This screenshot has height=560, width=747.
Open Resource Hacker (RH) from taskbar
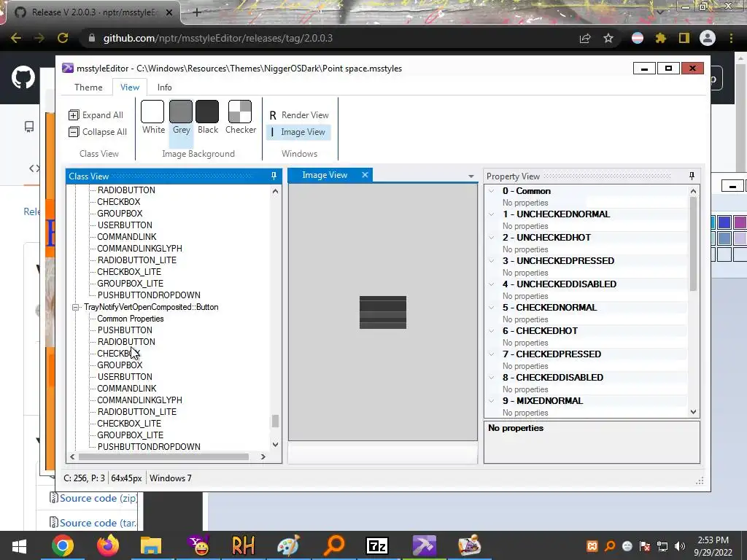(243, 545)
